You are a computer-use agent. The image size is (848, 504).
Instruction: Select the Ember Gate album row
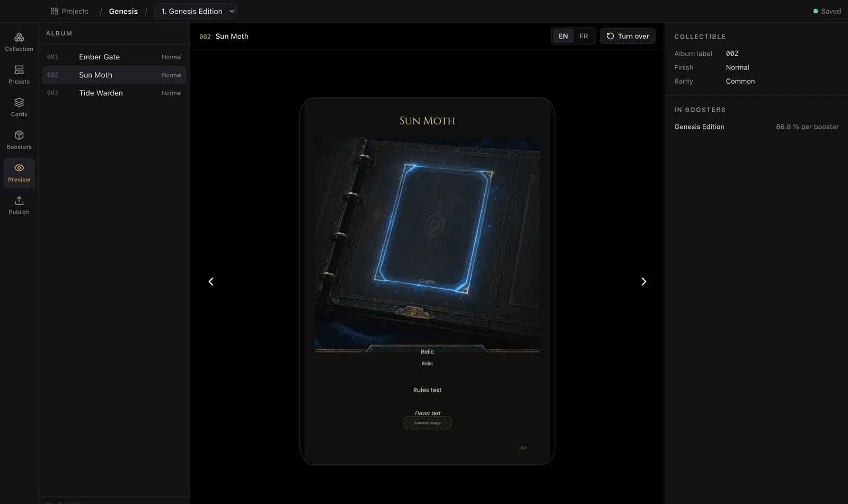(x=114, y=57)
